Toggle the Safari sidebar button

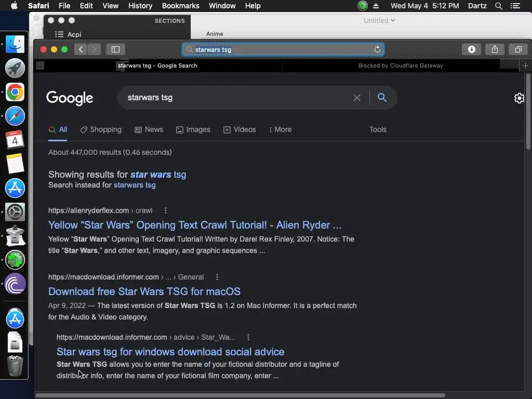point(116,49)
